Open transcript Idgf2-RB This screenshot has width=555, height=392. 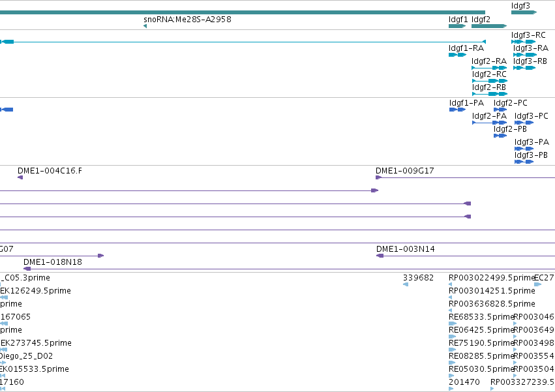490,94
